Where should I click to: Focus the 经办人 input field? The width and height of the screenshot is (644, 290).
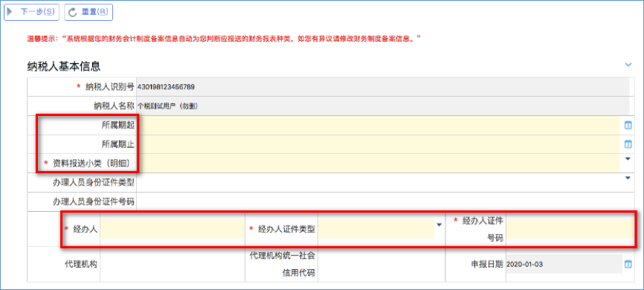click(172, 229)
